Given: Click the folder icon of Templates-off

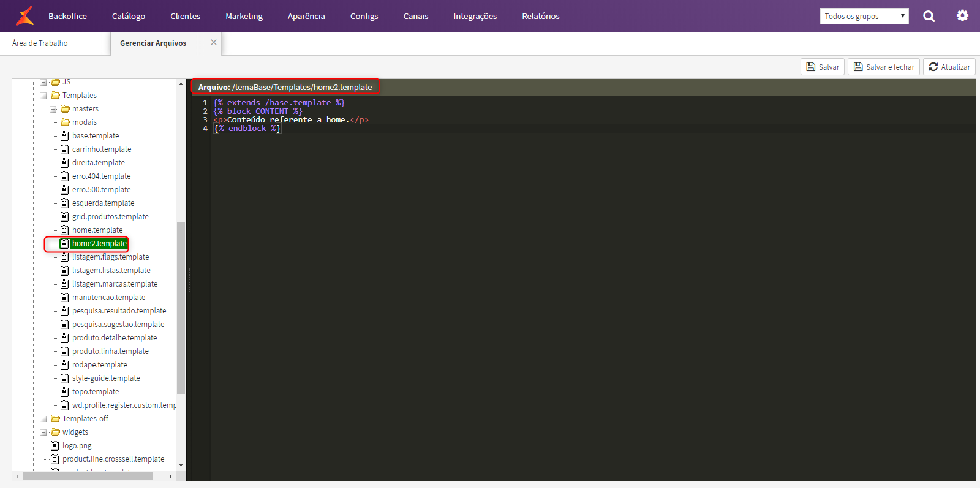Looking at the screenshot, I should point(55,419).
